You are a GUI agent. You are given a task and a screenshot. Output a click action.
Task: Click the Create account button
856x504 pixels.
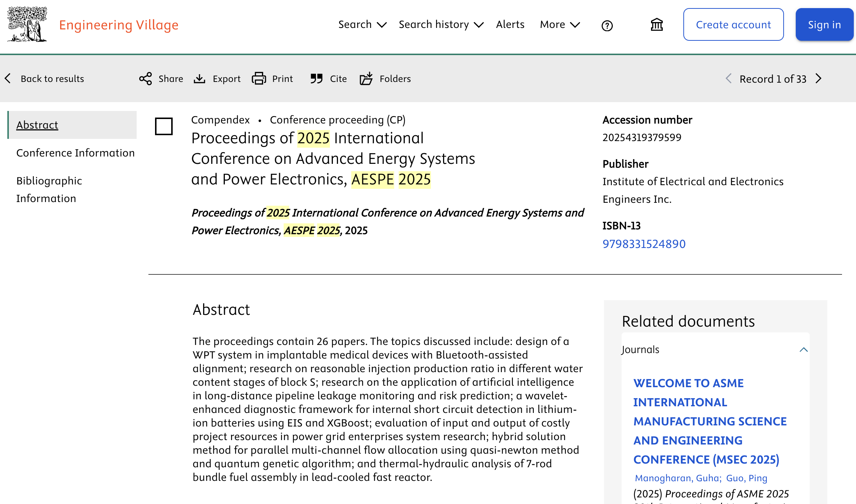tap(733, 25)
